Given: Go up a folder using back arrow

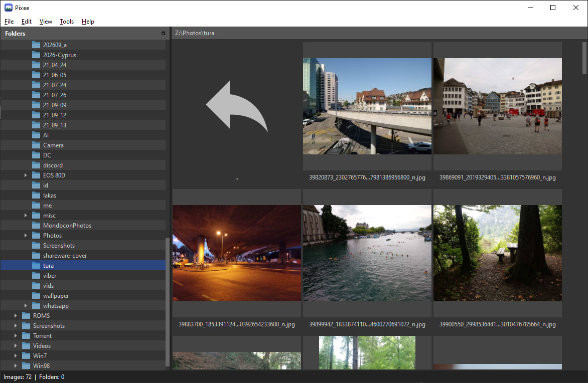Looking at the screenshot, I should coord(237,107).
